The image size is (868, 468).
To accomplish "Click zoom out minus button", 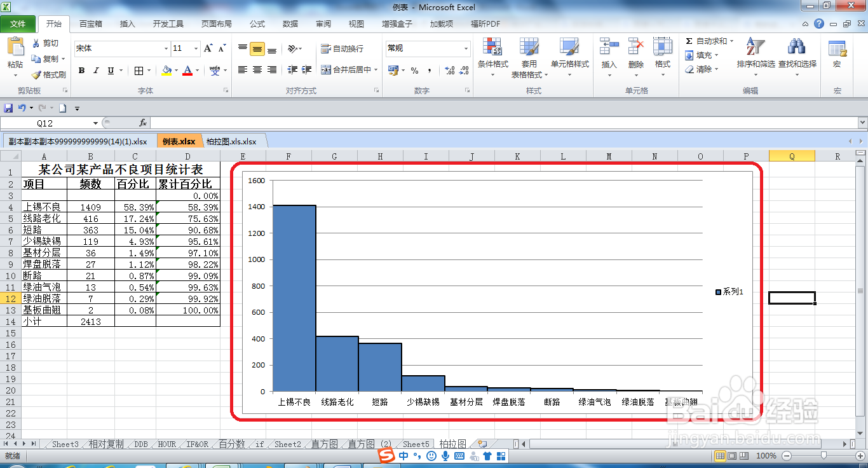I will (787, 456).
